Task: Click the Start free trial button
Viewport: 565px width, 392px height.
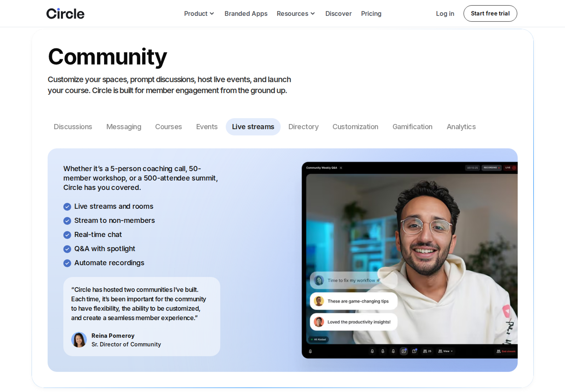Action: (490, 14)
